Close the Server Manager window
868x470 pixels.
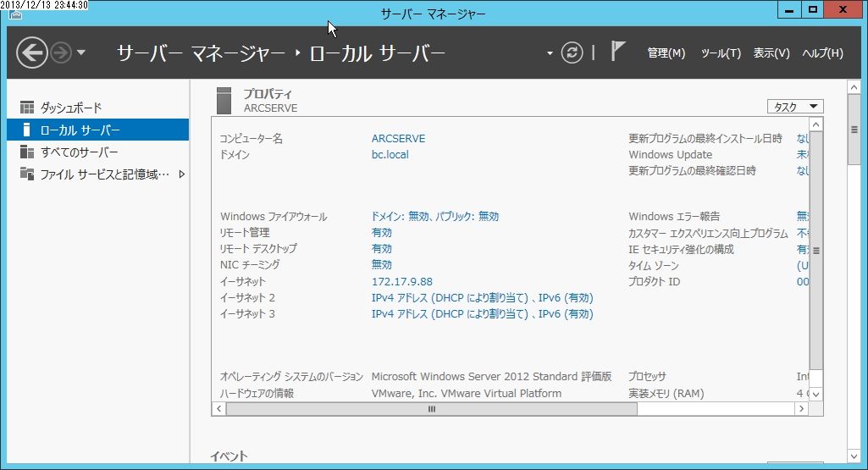click(843, 9)
